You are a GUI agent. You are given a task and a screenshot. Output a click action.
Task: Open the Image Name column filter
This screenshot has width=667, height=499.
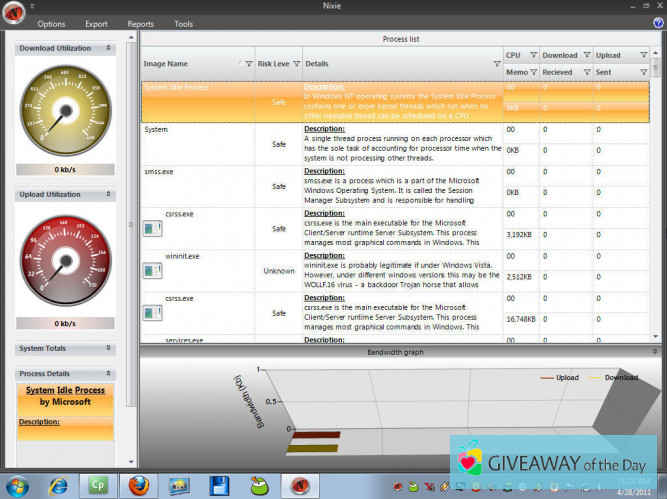pos(248,63)
